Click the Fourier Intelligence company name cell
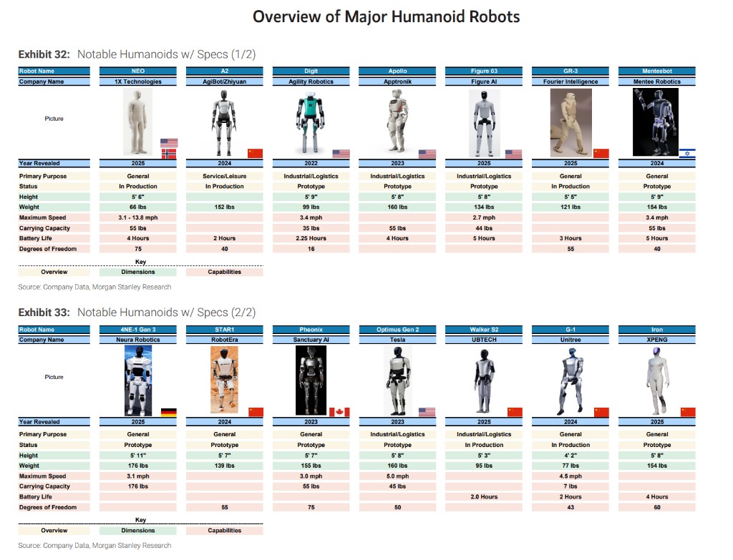This screenshot has width=733, height=560. tap(571, 82)
